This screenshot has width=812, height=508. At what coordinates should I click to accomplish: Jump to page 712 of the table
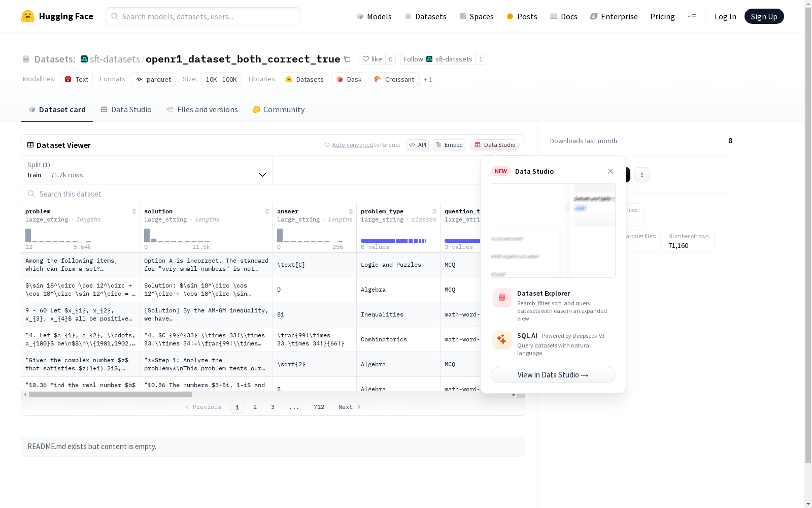[x=319, y=407]
